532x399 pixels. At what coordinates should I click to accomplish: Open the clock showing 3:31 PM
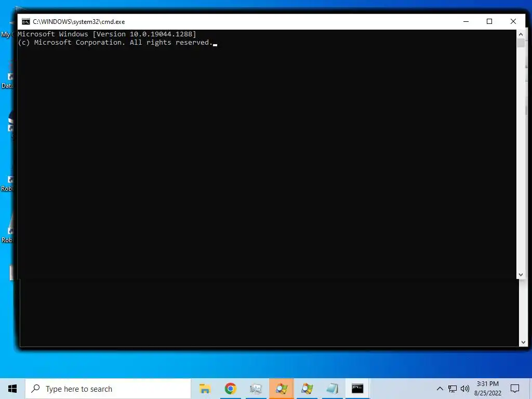click(x=487, y=389)
